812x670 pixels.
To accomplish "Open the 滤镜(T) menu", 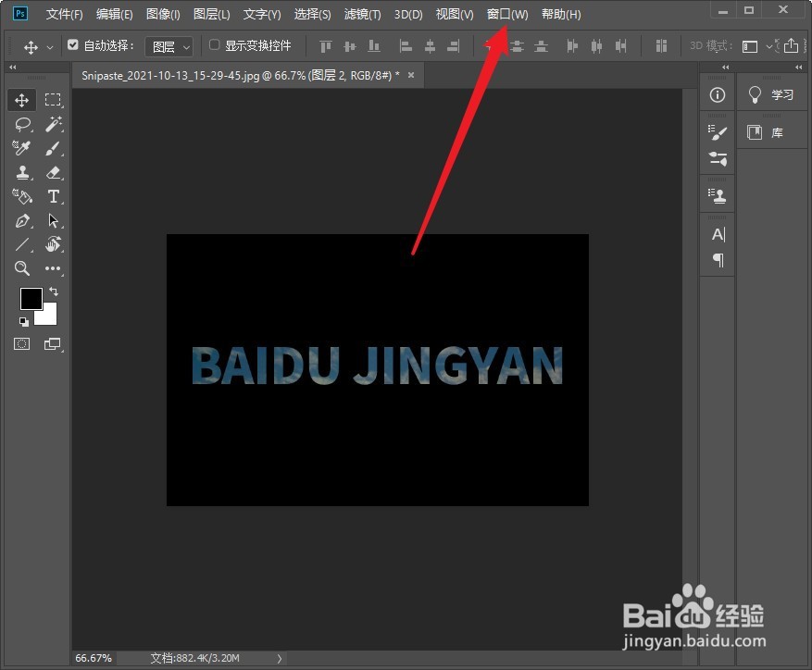I will [363, 15].
